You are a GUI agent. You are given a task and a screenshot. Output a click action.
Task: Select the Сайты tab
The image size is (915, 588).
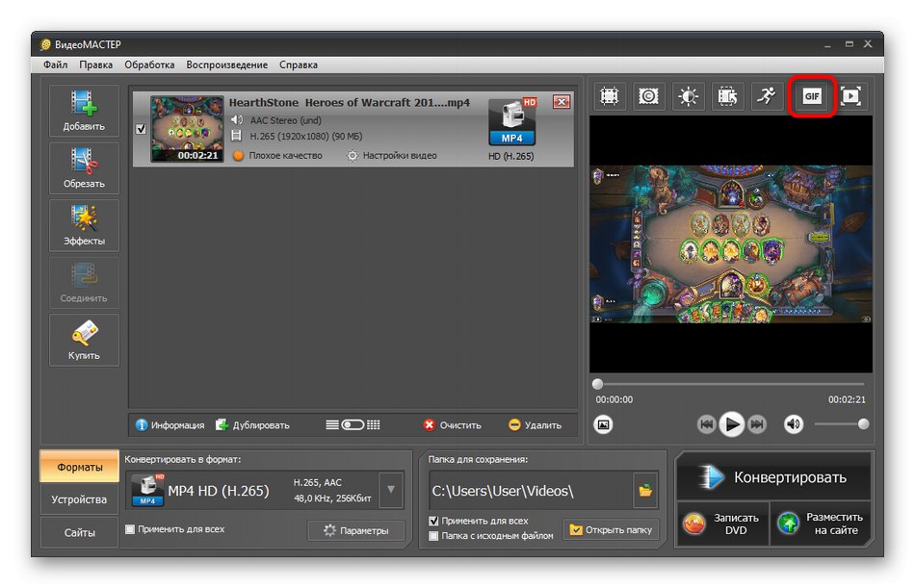pos(79,532)
